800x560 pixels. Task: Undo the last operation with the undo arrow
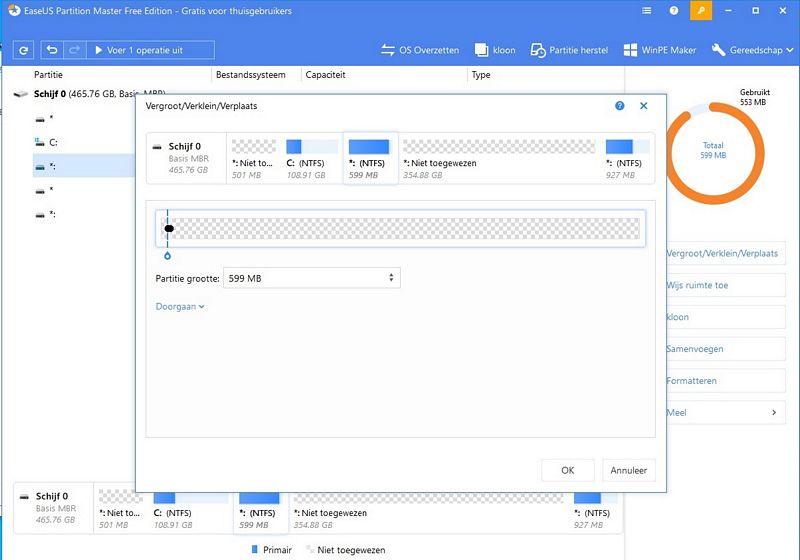click(52, 50)
